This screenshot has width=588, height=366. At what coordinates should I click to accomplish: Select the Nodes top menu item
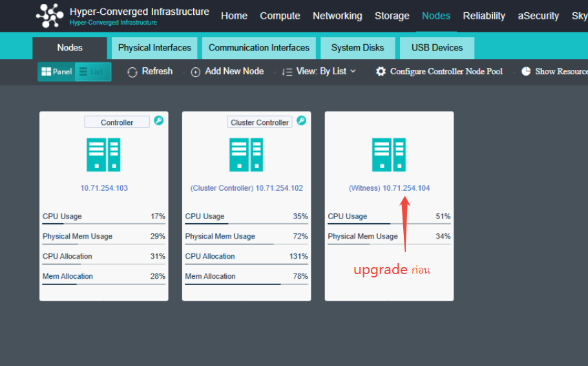point(436,16)
